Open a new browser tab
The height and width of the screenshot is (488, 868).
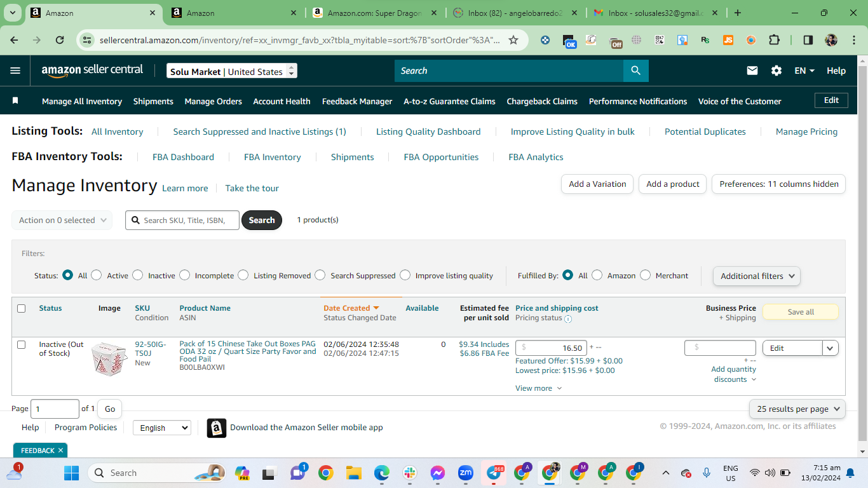click(x=738, y=13)
